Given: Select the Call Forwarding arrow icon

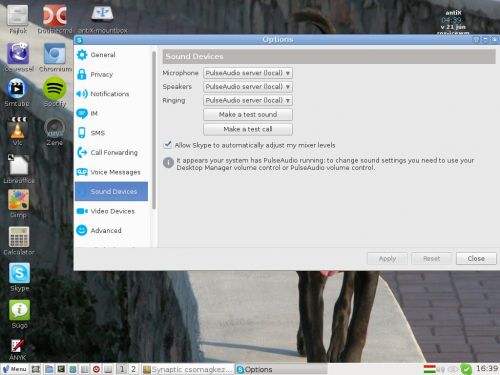Looking at the screenshot, I should coord(82,152).
